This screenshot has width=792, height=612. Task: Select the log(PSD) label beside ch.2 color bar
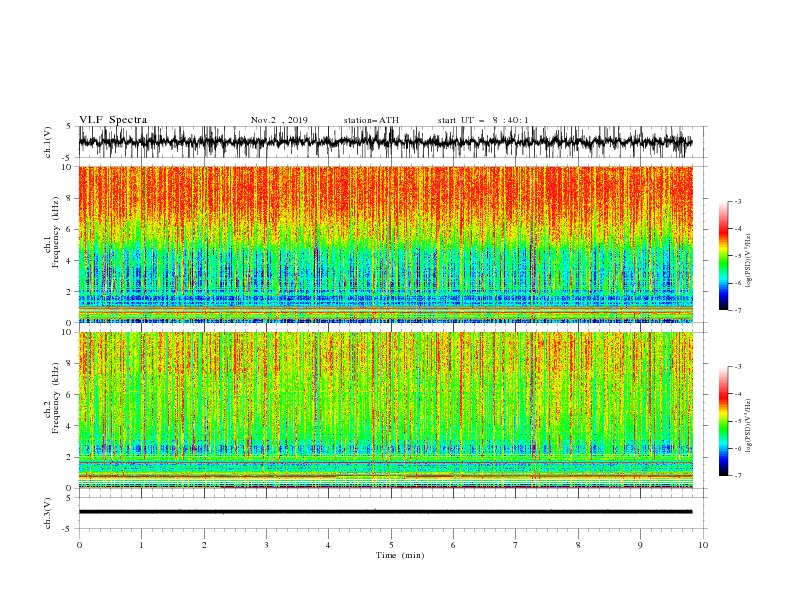point(749,426)
